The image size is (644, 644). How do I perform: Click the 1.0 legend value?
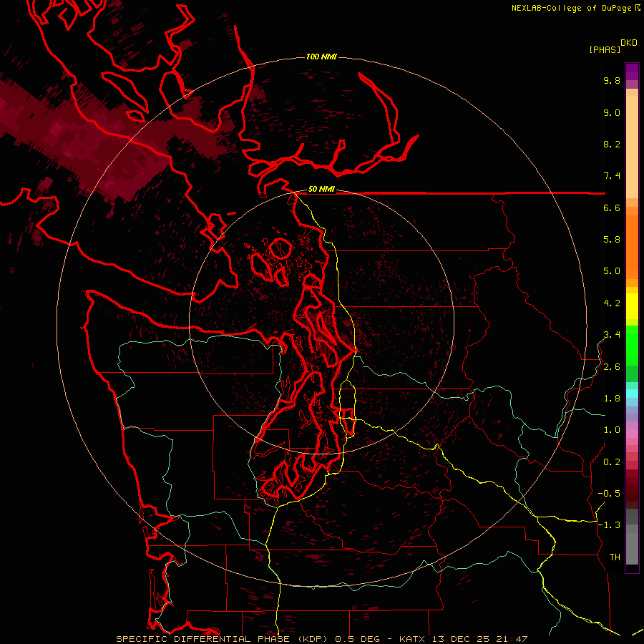pos(612,430)
